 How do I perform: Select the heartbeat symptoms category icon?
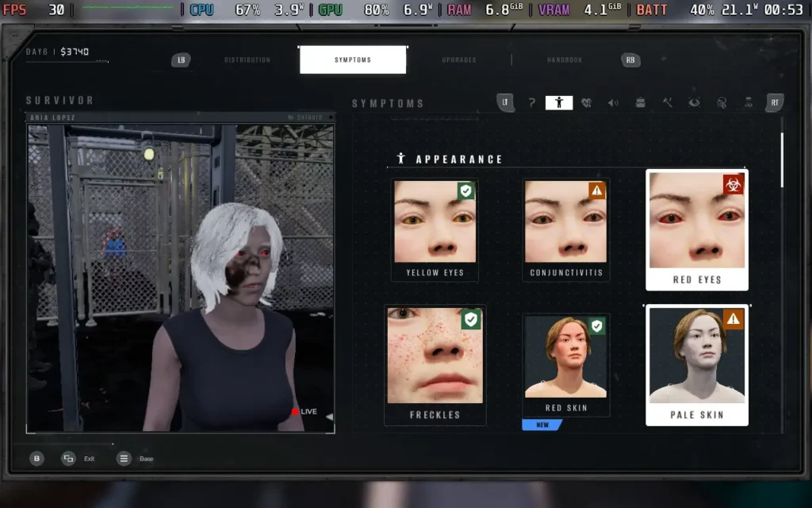tap(586, 102)
